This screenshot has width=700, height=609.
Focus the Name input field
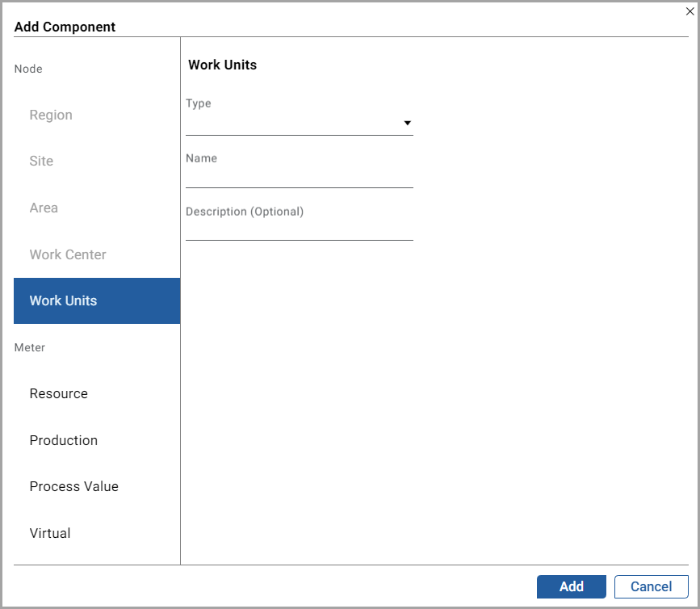[299, 177]
